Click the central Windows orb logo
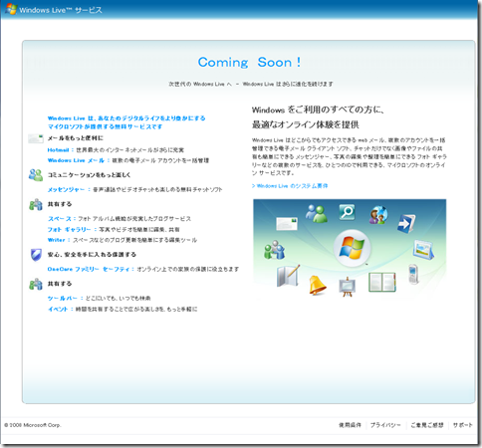 pos(352,248)
